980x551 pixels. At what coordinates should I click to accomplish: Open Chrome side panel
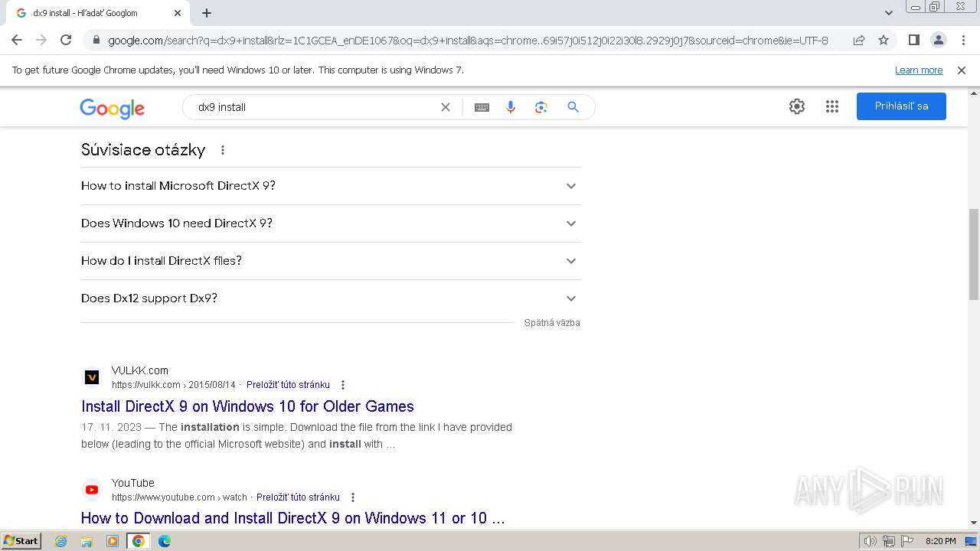click(x=913, y=40)
